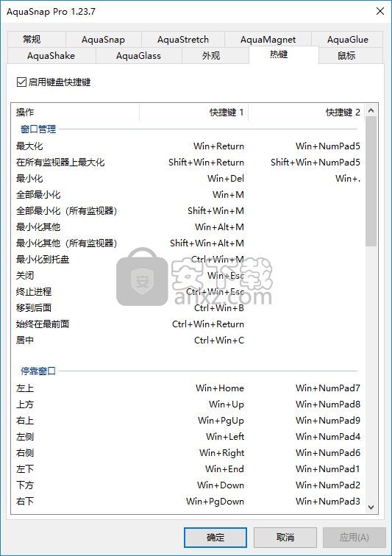The height and width of the screenshot is (556, 392).
Task: Click the Win+PgUp shortcut cell
Action: tap(221, 421)
